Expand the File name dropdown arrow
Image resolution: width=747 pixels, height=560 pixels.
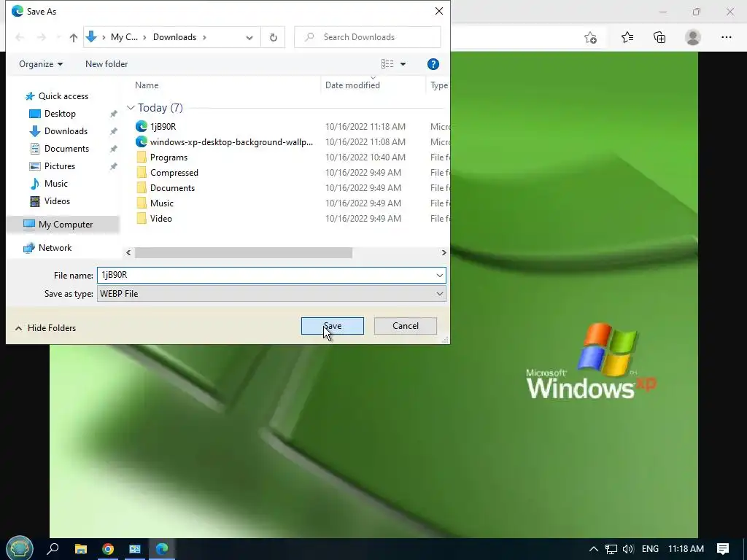439,275
